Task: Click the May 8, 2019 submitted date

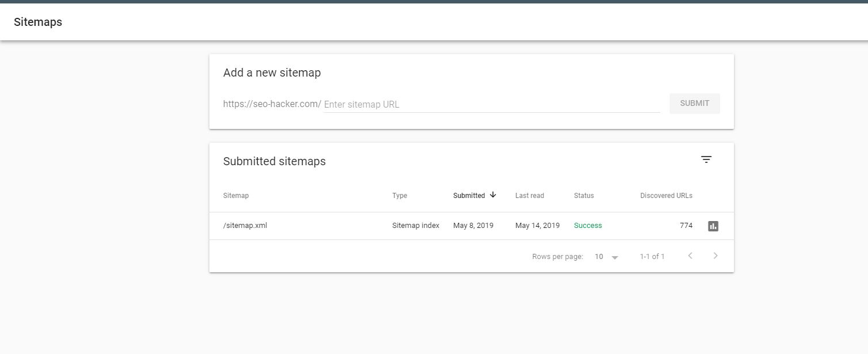Action: (x=473, y=226)
